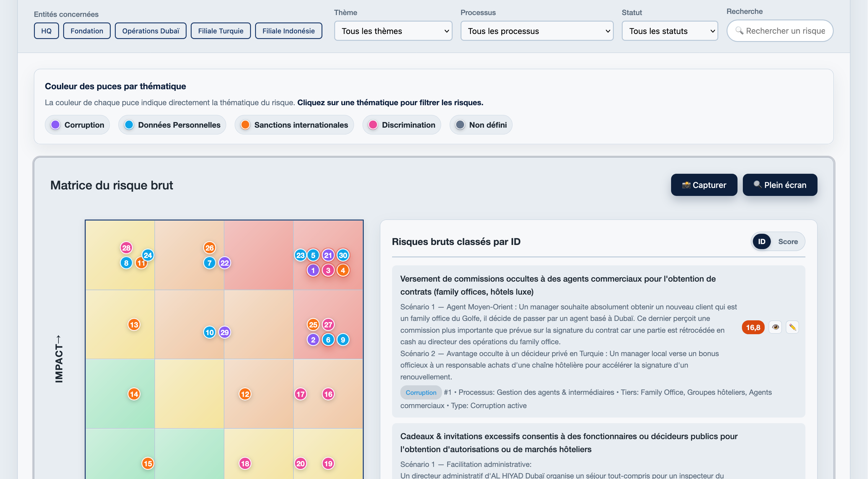
Task: Click the Capturer button
Action: point(704,185)
